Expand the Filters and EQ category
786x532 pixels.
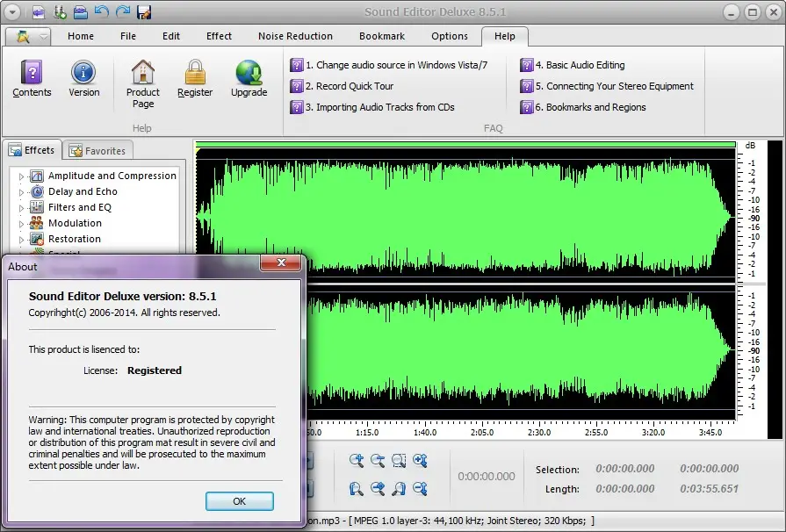(x=22, y=208)
